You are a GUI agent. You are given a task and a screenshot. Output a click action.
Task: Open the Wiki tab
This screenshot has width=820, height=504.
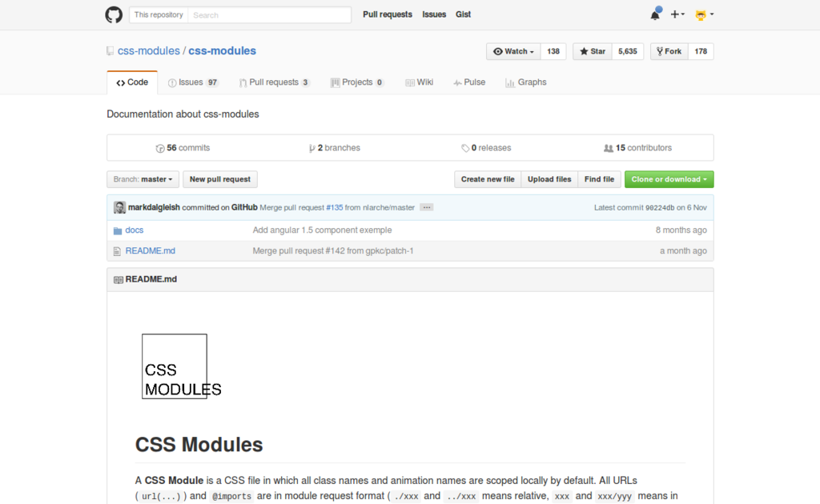click(x=420, y=82)
